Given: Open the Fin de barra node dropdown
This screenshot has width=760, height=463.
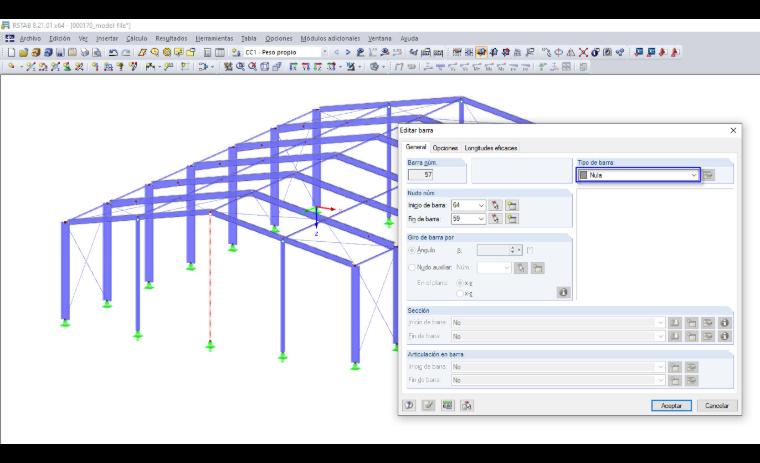Looking at the screenshot, I should (468, 219).
